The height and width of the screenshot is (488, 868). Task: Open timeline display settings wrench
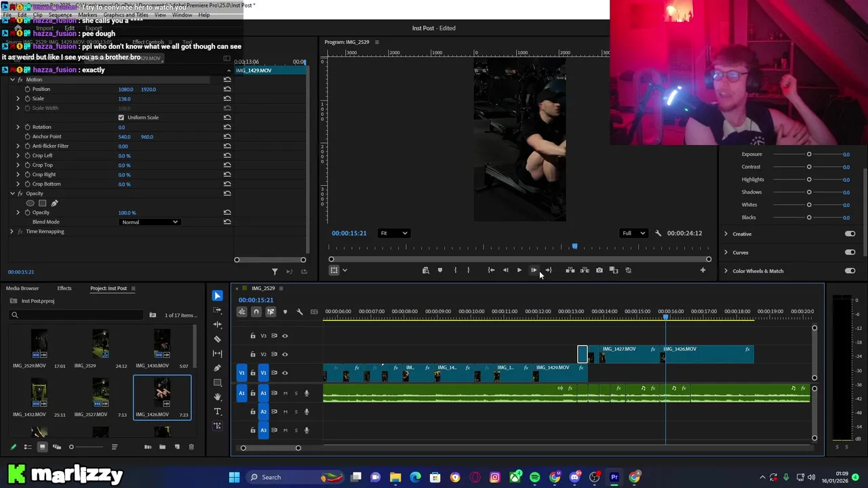coord(299,312)
